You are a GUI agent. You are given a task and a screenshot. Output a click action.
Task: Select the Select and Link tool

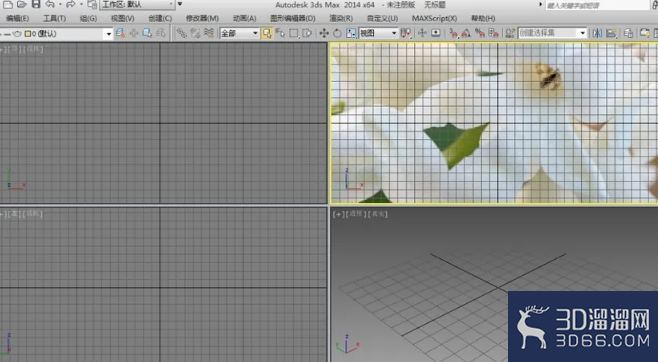click(181, 33)
